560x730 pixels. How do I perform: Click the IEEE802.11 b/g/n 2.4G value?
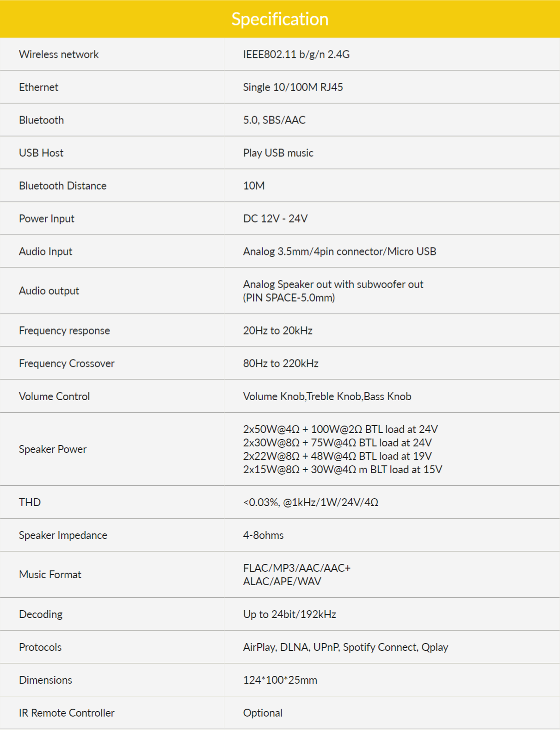pyautogui.click(x=296, y=55)
